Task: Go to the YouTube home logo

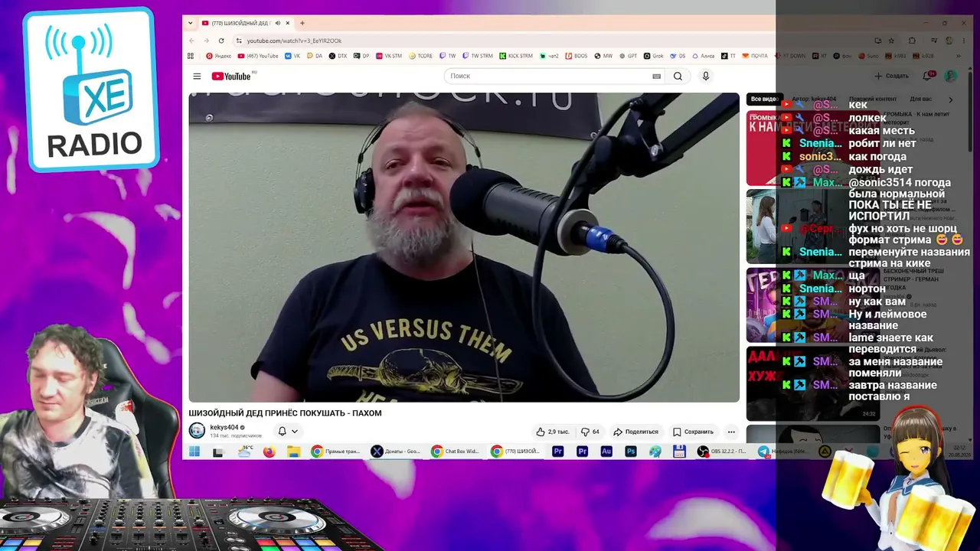Action: tap(231, 76)
